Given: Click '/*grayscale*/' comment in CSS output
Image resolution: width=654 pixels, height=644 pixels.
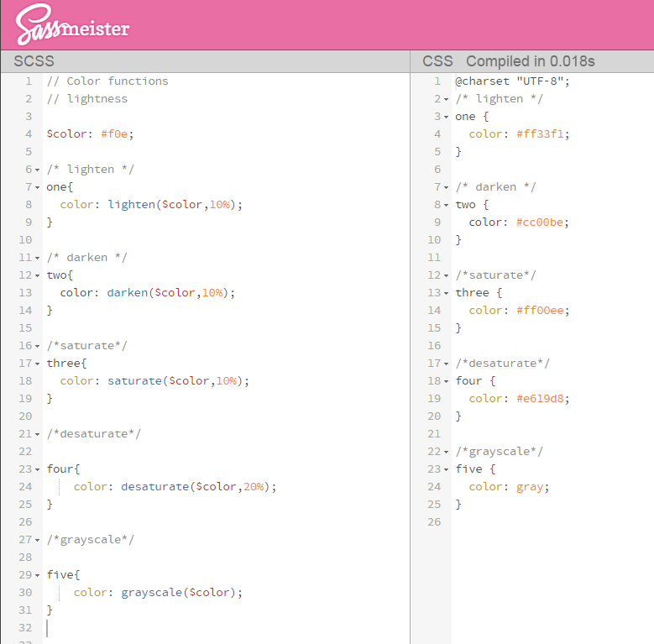Looking at the screenshot, I should point(500,452).
